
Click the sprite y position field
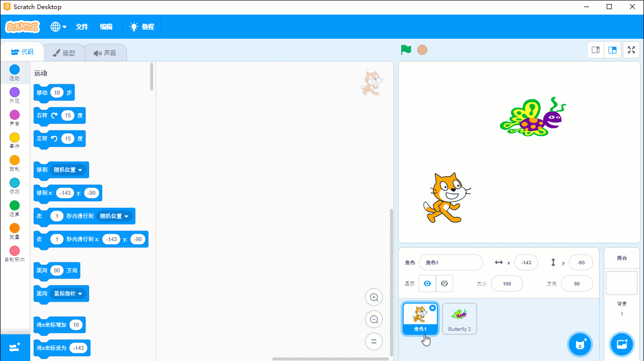coord(581,262)
